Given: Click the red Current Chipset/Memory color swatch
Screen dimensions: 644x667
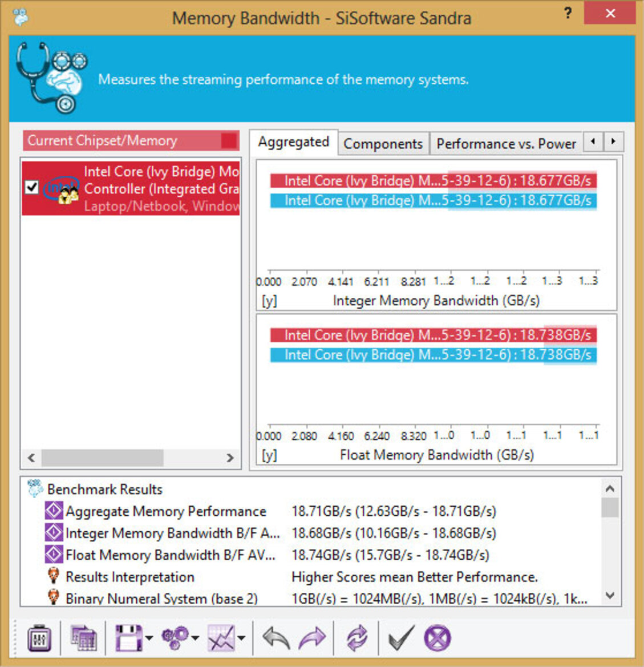Looking at the screenshot, I should (x=229, y=141).
